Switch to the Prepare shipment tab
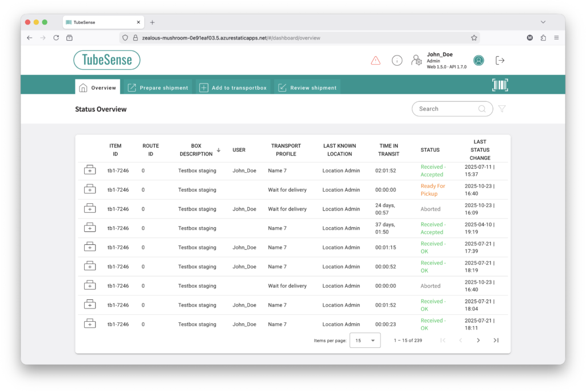This screenshot has height=392, width=586. [x=157, y=88]
